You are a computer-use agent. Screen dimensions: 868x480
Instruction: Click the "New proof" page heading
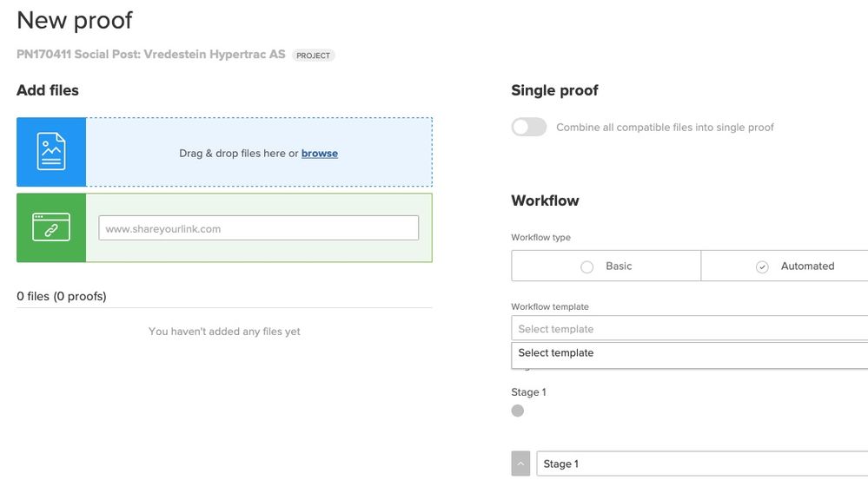75,20
